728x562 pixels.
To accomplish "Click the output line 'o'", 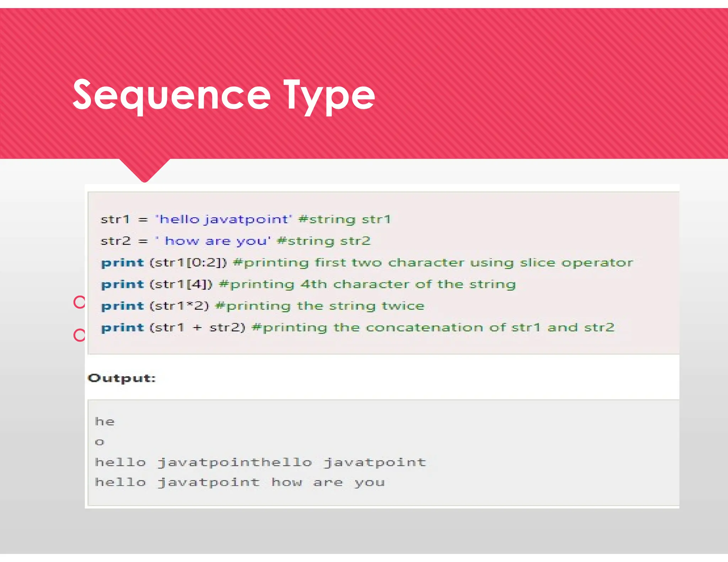I will click(x=100, y=442).
